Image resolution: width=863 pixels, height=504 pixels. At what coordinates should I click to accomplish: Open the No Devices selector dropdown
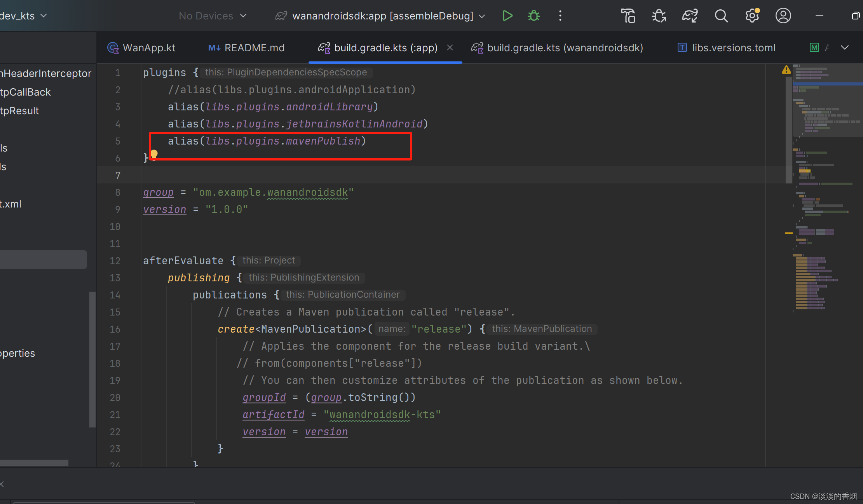tap(212, 16)
